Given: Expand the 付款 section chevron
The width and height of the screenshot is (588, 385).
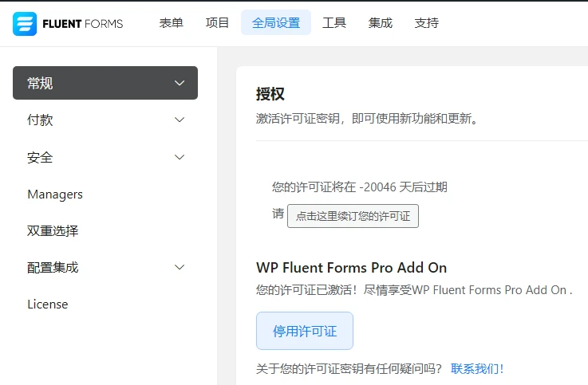Looking at the screenshot, I should [x=180, y=120].
